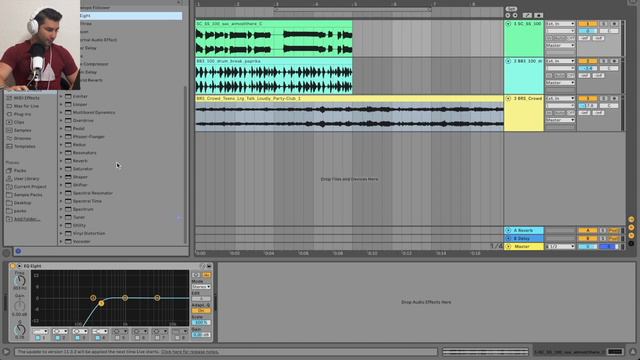Select Templates browser category
This screenshot has width=640, height=360.
24,147
